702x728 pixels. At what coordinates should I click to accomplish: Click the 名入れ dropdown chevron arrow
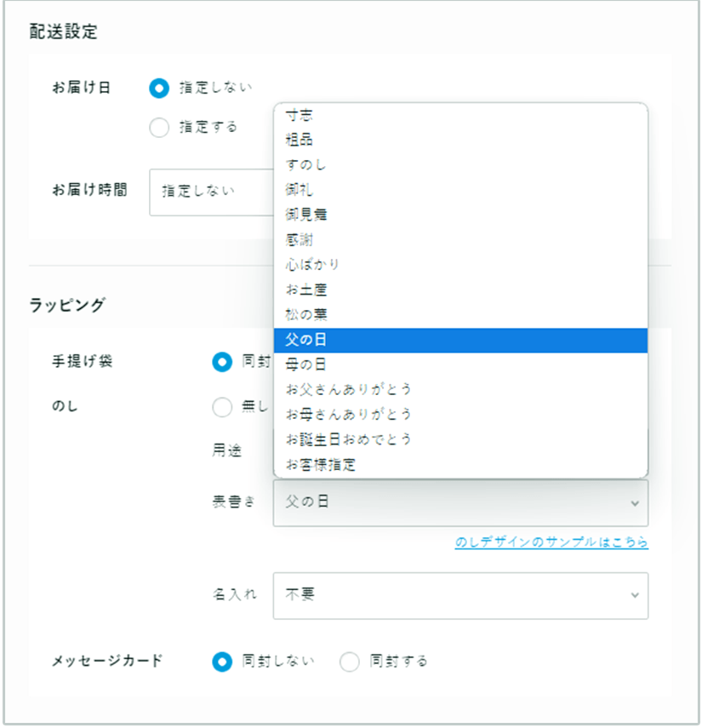point(634,595)
